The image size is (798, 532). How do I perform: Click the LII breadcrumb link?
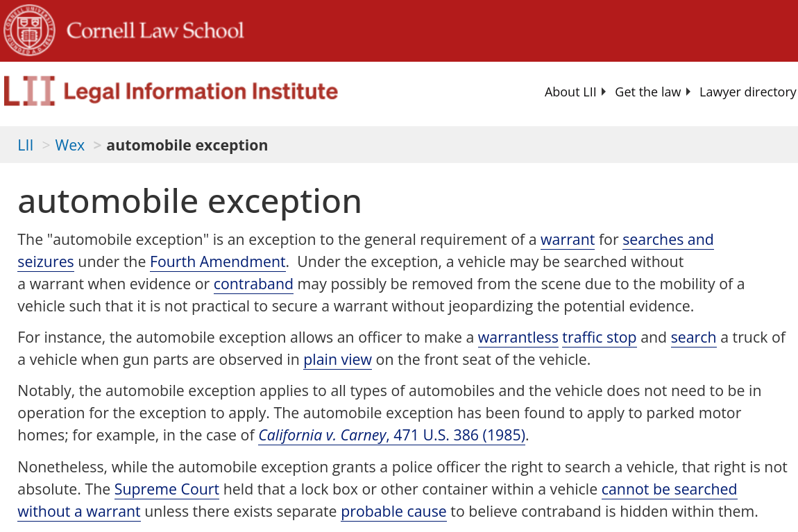pos(26,145)
